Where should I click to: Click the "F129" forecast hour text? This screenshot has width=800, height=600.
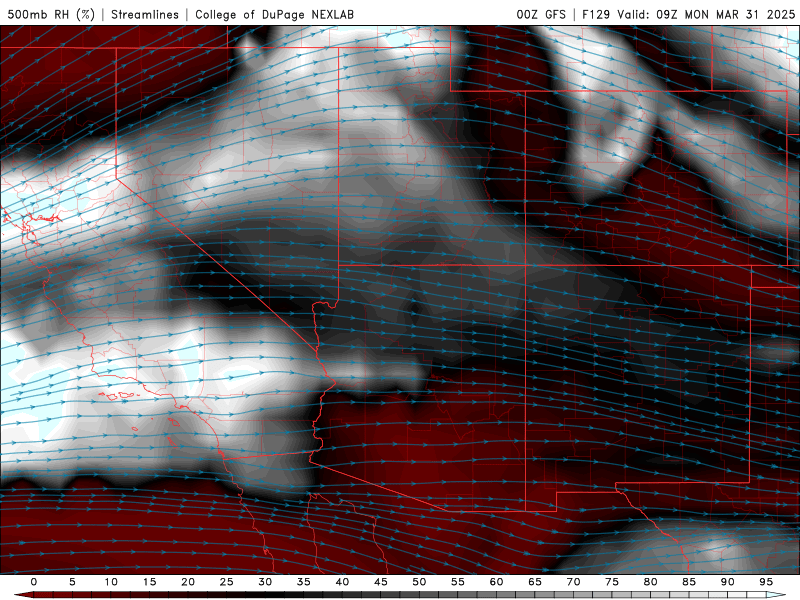pyautogui.click(x=596, y=14)
